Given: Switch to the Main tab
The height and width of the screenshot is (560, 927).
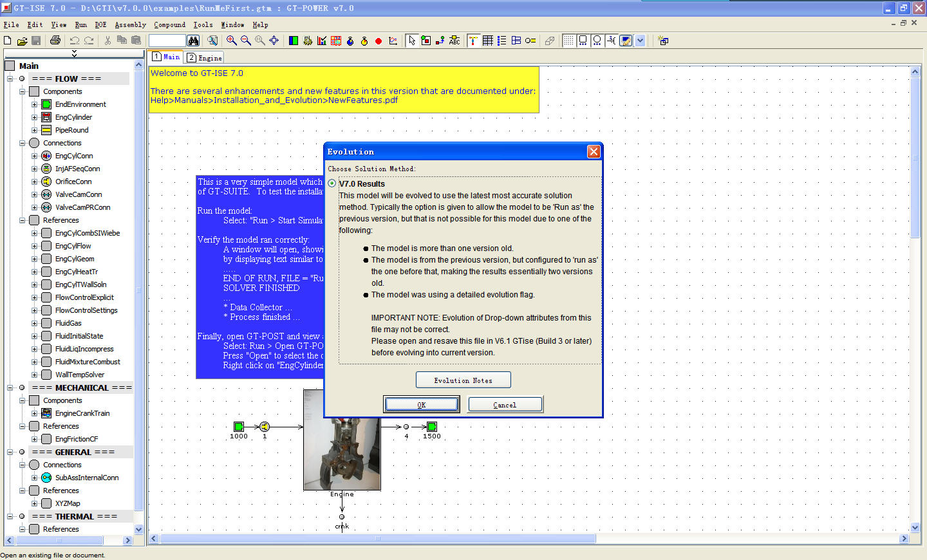Looking at the screenshot, I should 166,57.
